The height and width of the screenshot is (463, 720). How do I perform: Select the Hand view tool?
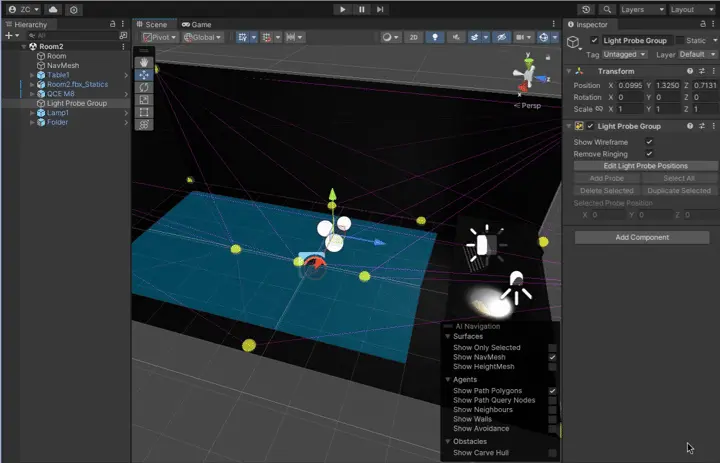click(x=144, y=62)
